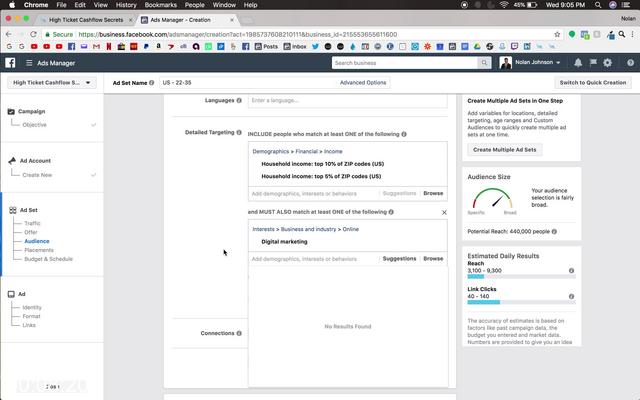Open the help question mark icon
640x400 pixels.
630,63
